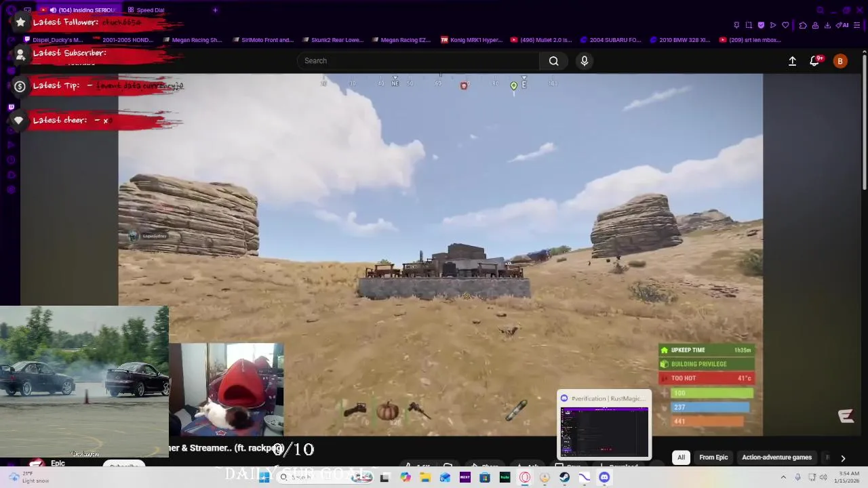Open the 'Skunk2 Rear Lowe...' bookmark

point(332,40)
